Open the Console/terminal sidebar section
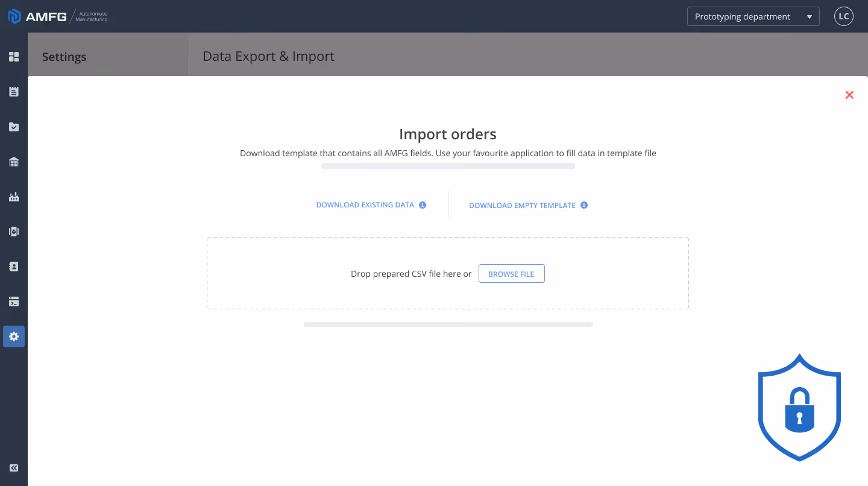This screenshot has height=486, width=868. (x=13, y=301)
